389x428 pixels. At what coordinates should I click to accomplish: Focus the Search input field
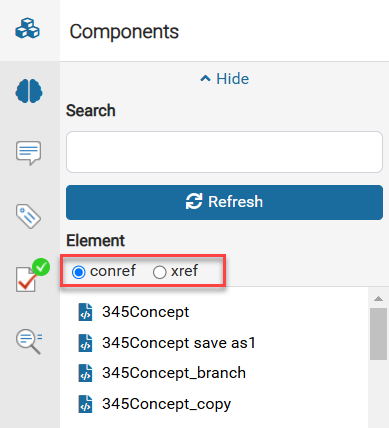[224, 152]
